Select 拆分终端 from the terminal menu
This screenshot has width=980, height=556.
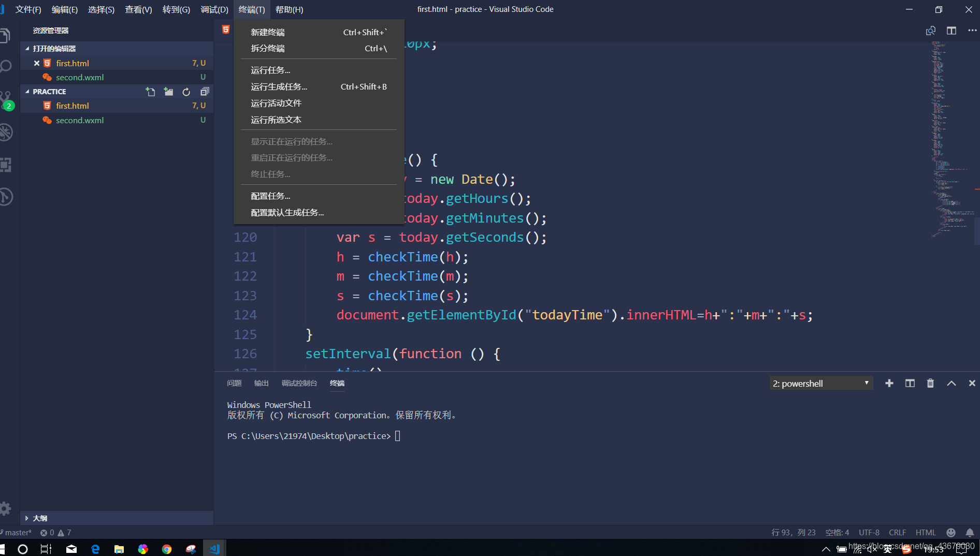click(x=319, y=48)
